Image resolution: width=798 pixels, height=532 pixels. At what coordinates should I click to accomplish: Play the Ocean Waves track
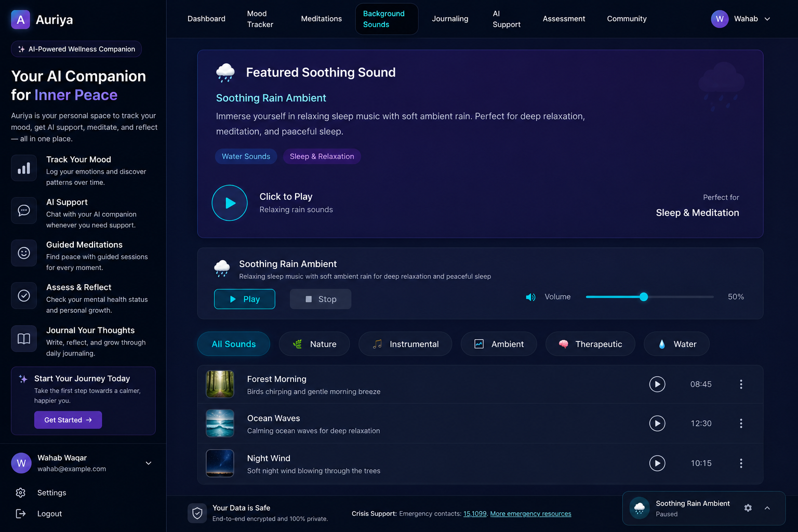[657, 423]
